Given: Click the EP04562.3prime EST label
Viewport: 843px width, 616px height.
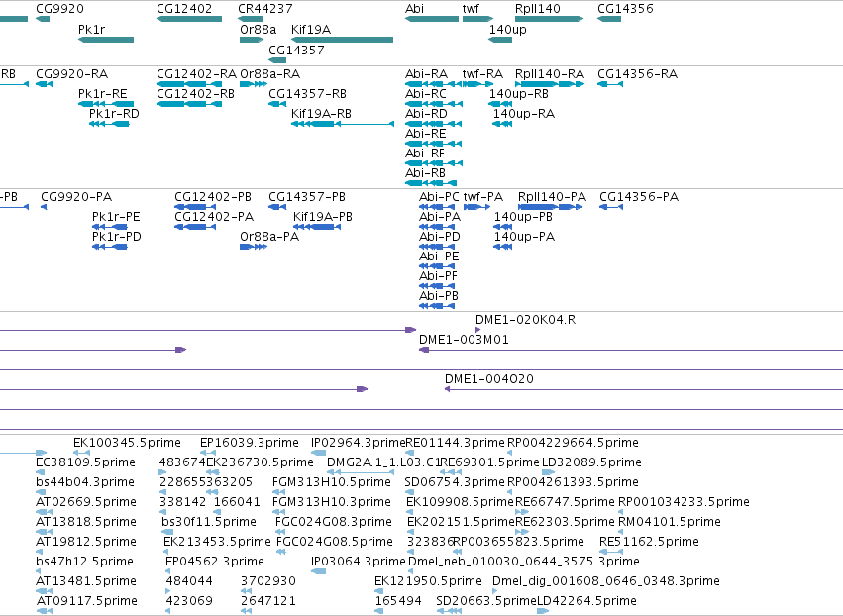Looking at the screenshot, I should [215, 562].
